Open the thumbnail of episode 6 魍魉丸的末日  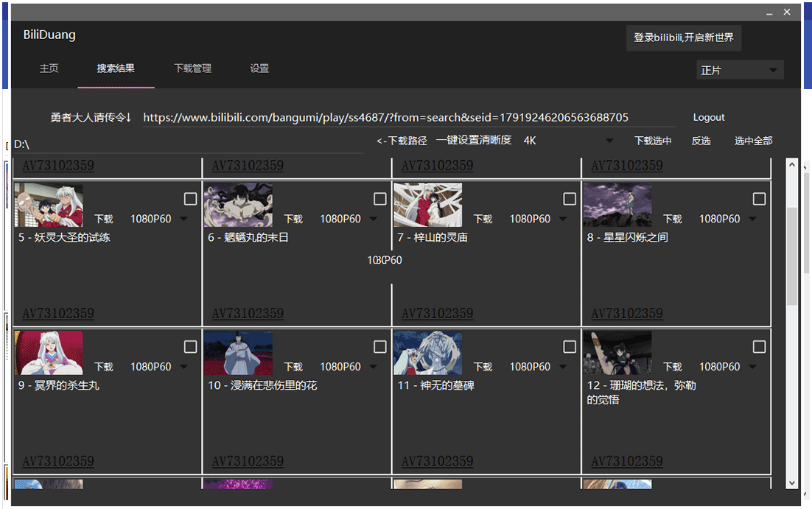[x=238, y=205]
